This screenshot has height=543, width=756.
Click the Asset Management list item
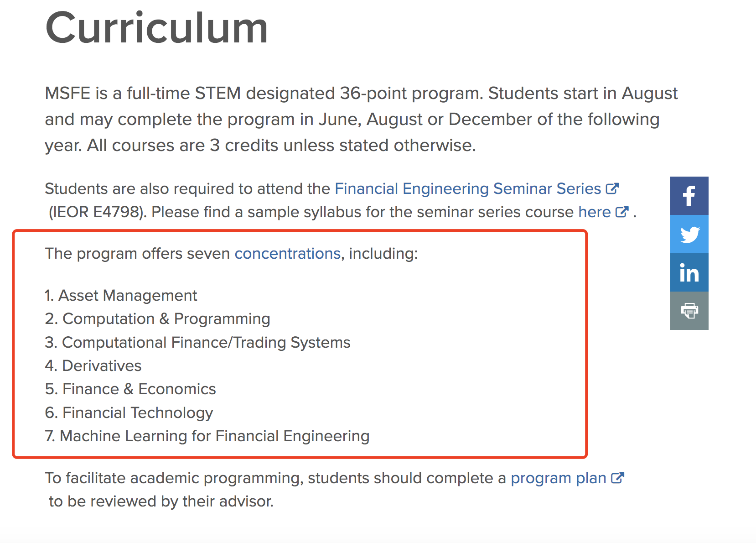click(121, 295)
